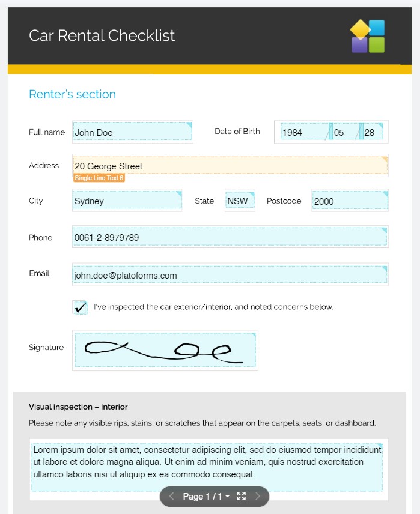
Task: Focus the Address field with 20 George Street
Action: [230, 166]
